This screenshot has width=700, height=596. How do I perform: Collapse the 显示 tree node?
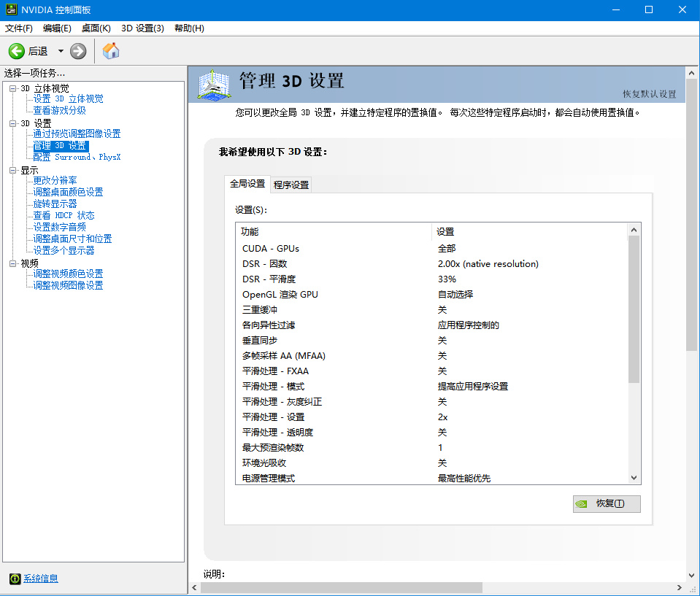pos(12,170)
